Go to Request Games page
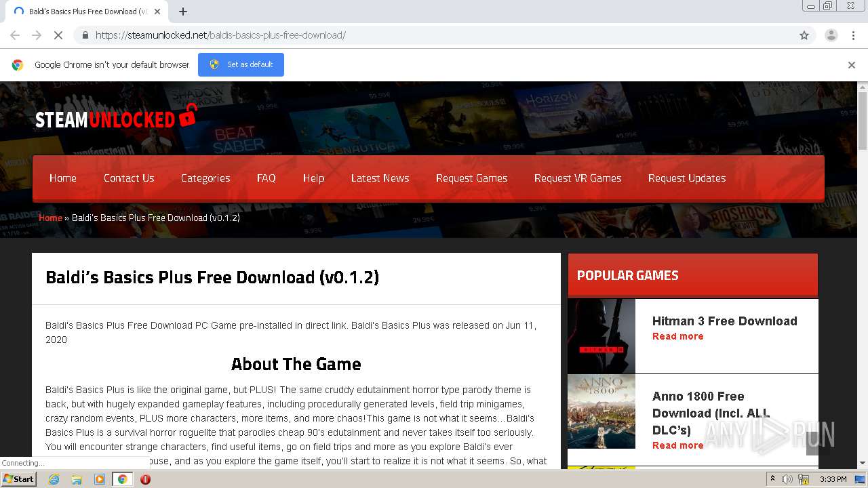Image resolution: width=868 pixels, height=488 pixels. (x=472, y=178)
